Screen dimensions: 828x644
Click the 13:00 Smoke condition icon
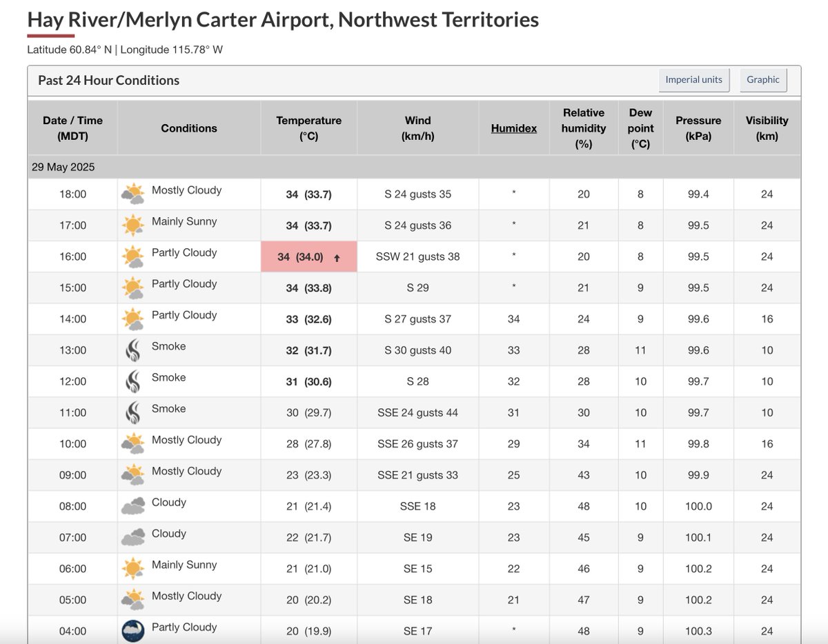pyautogui.click(x=132, y=350)
